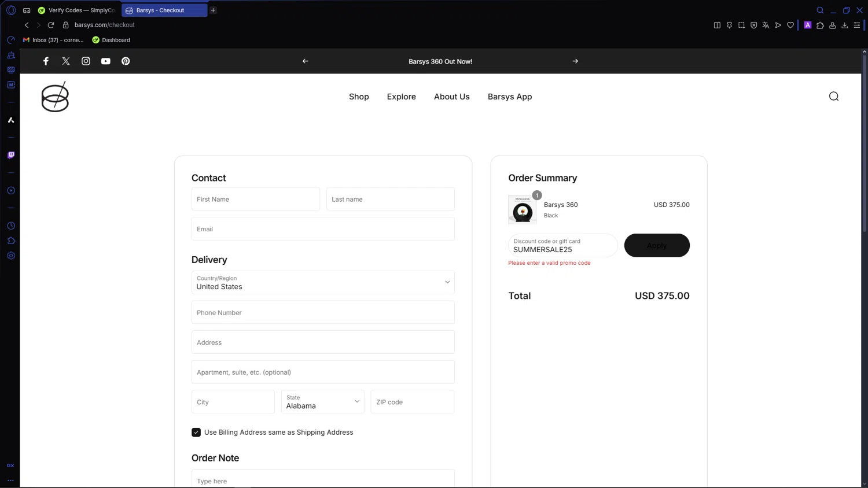Uncheck Use Billing Address same as Shipping

pos(196,432)
